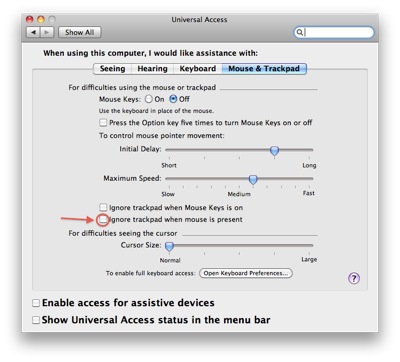This screenshot has height=362, width=400.
Task: Click the 'Normal' label under Cursor Size
Action: click(170, 260)
